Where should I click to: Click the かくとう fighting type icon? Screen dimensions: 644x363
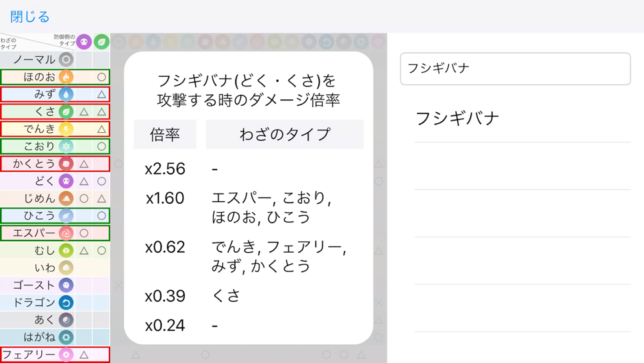point(66,164)
